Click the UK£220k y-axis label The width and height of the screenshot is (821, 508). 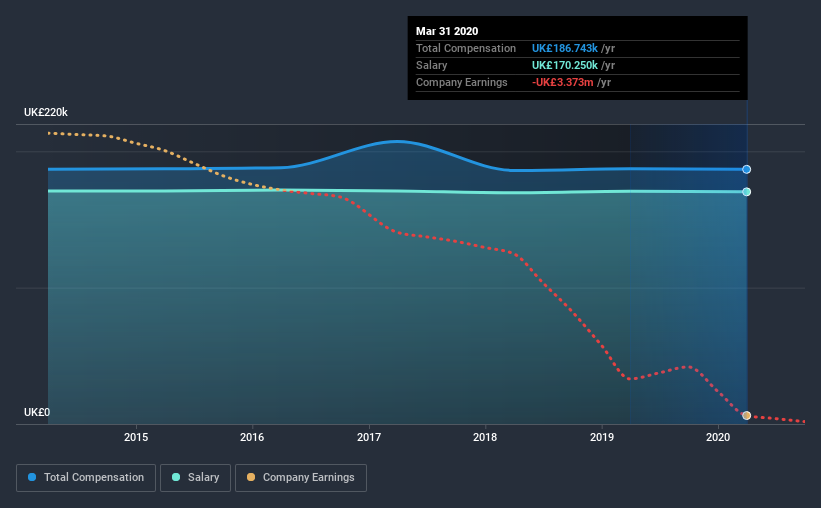(x=46, y=113)
